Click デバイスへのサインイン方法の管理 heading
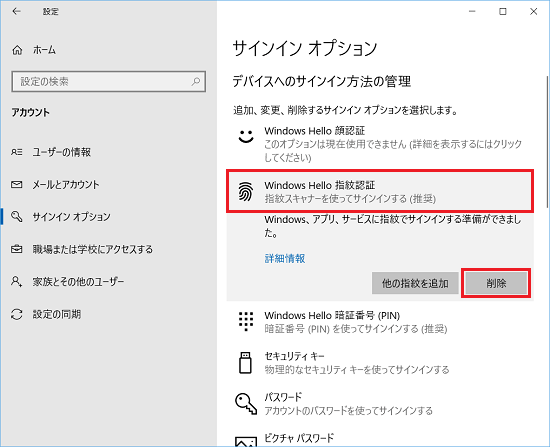The image size is (550, 447). (x=322, y=81)
